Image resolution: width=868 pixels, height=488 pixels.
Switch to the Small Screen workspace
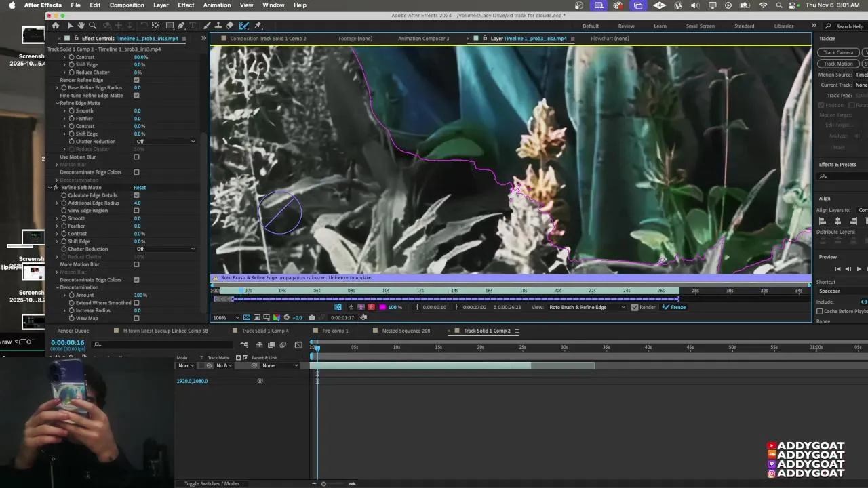click(x=700, y=26)
